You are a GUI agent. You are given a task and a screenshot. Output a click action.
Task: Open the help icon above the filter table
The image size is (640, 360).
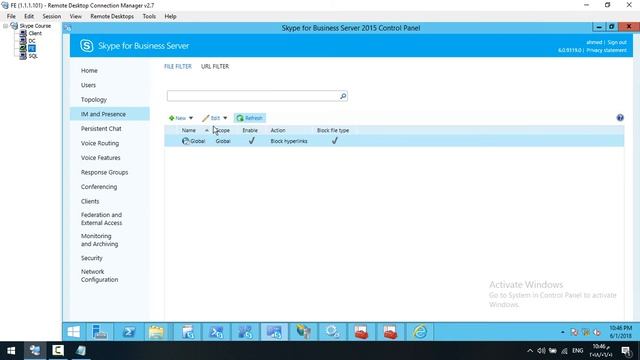click(620, 118)
